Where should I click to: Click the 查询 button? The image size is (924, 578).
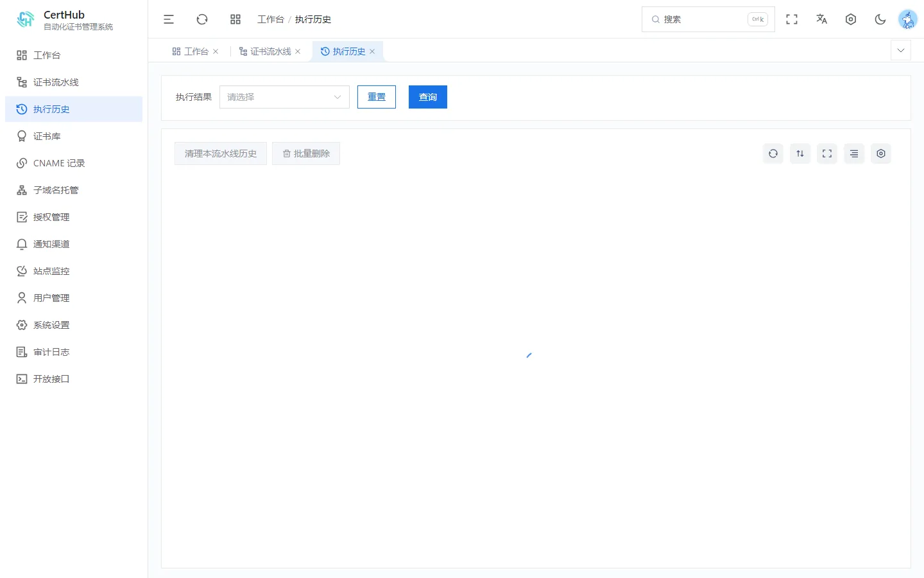pyautogui.click(x=428, y=97)
